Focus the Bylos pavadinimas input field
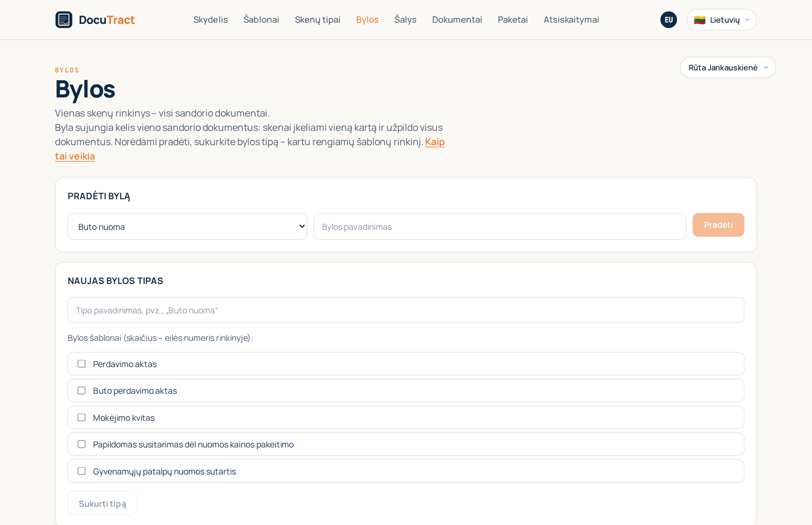Image resolution: width=812 pixels, height=525 pixels. (x=500, y=226)
